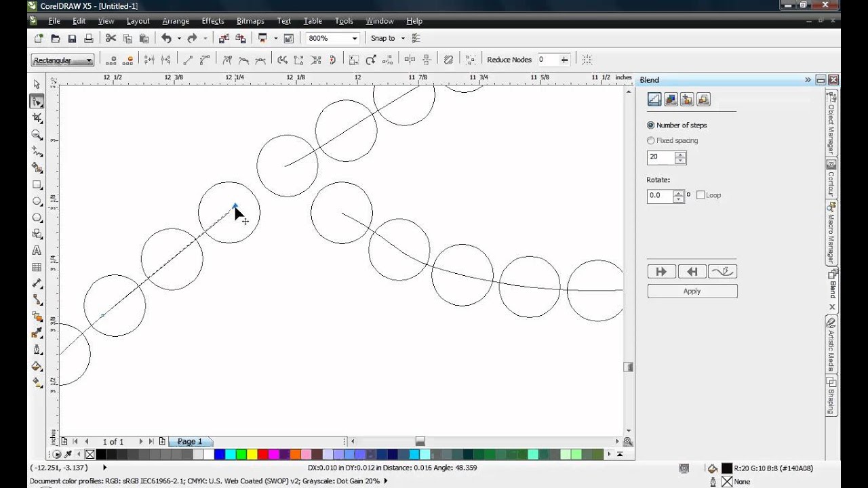The image size is (868, 488).
Task: Enable the Loop checkbox
Action: 701,195
